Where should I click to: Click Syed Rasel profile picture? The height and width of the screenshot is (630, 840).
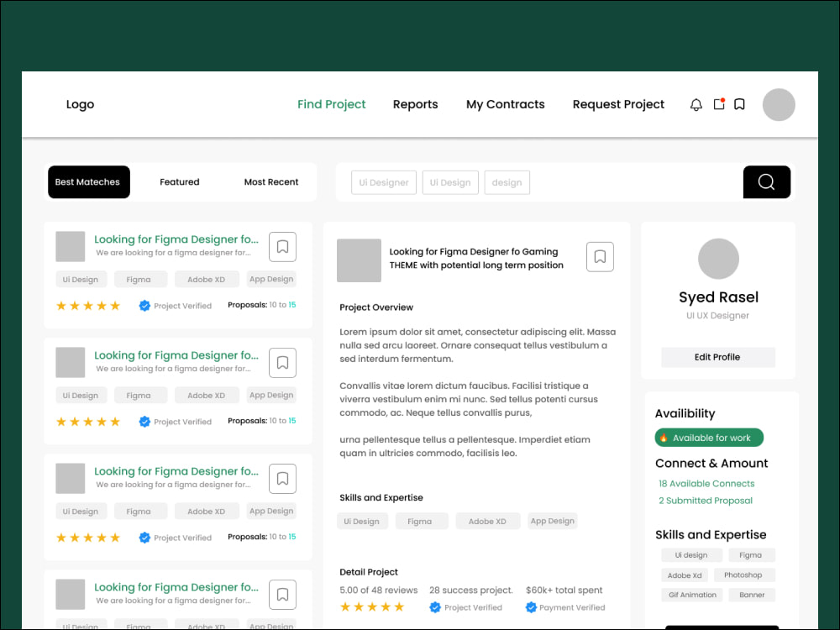pos(718,259)
